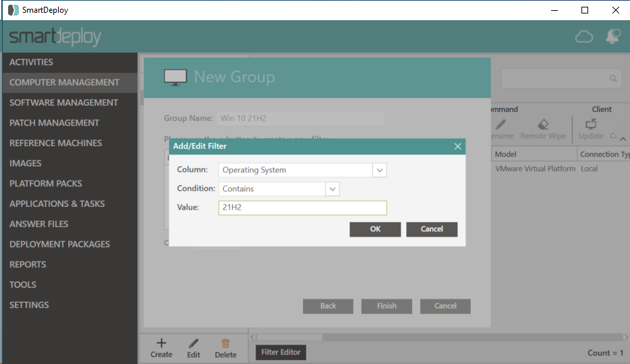630x364 pixels.
Task: Click the horizontal scrollbar thumb
Action: pyautogui.click(x=289, y=338)
